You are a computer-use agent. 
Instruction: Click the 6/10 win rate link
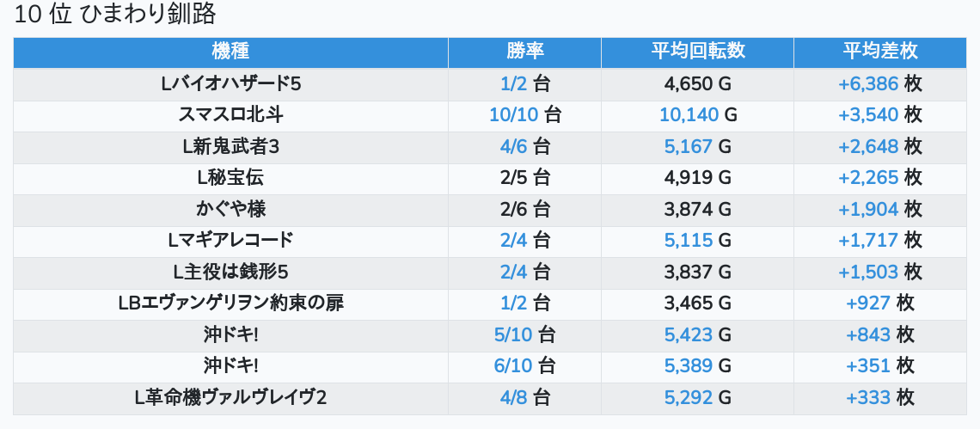tap(513, 366)
